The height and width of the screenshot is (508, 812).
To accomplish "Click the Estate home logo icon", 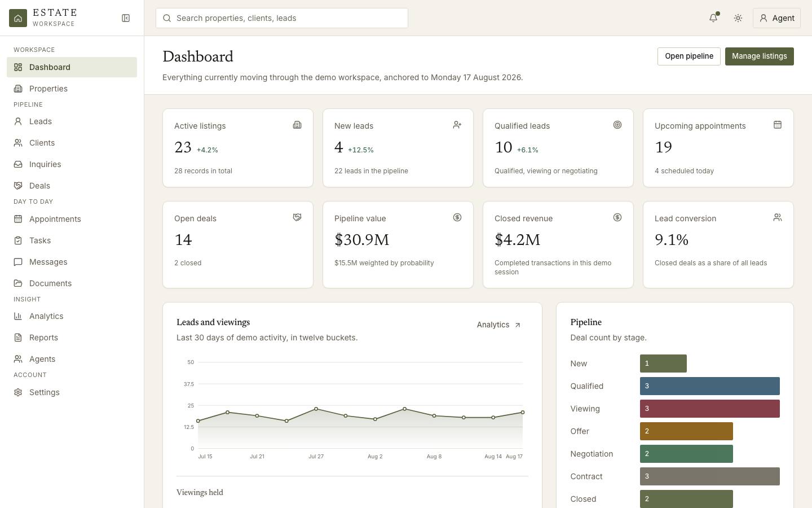I will 18,18.
